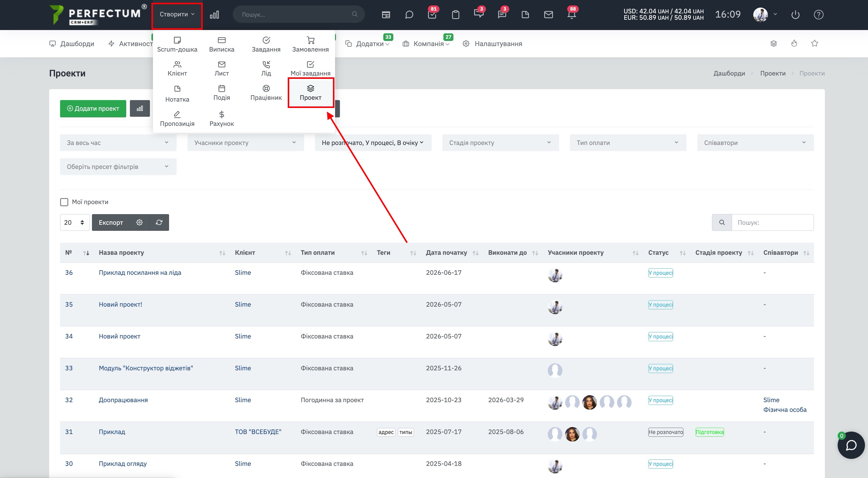
Task: Refresh the projects table
Action: tap(159, 222)
